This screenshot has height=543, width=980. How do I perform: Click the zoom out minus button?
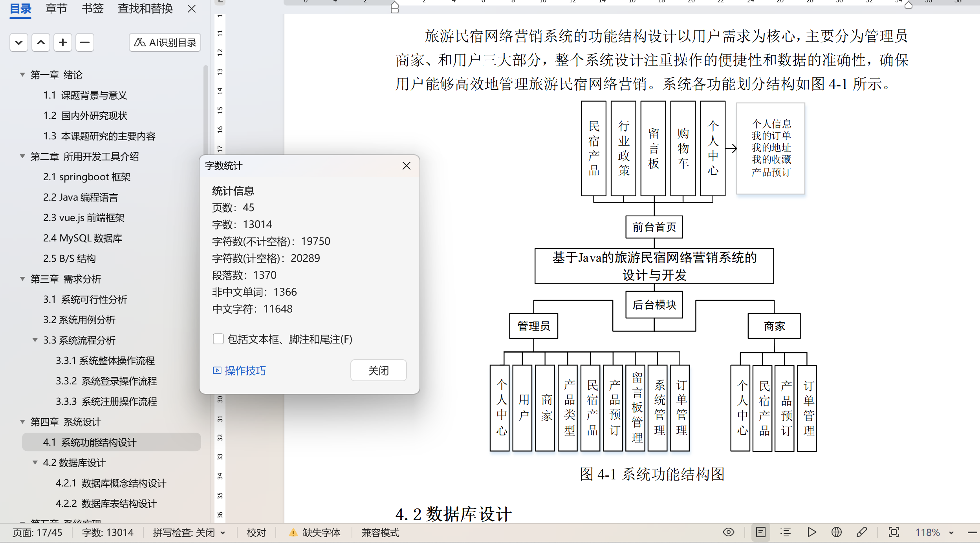coord(972,532)
